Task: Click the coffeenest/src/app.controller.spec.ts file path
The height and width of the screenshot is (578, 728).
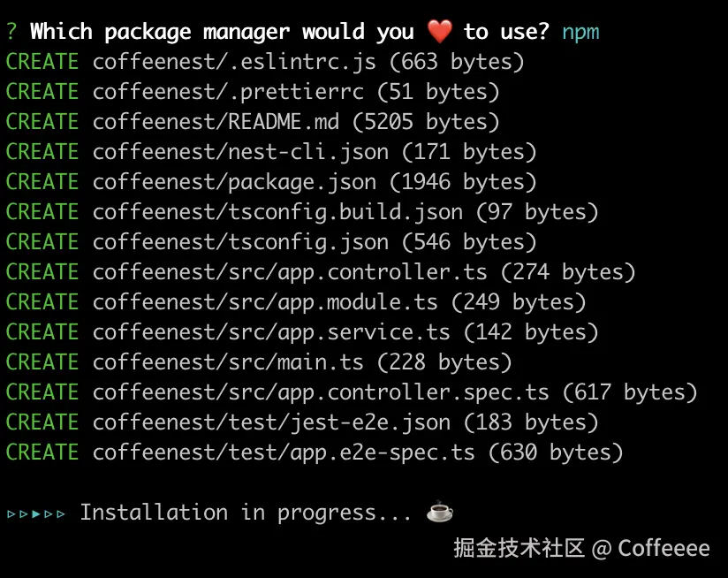Action: coord(321,392)
